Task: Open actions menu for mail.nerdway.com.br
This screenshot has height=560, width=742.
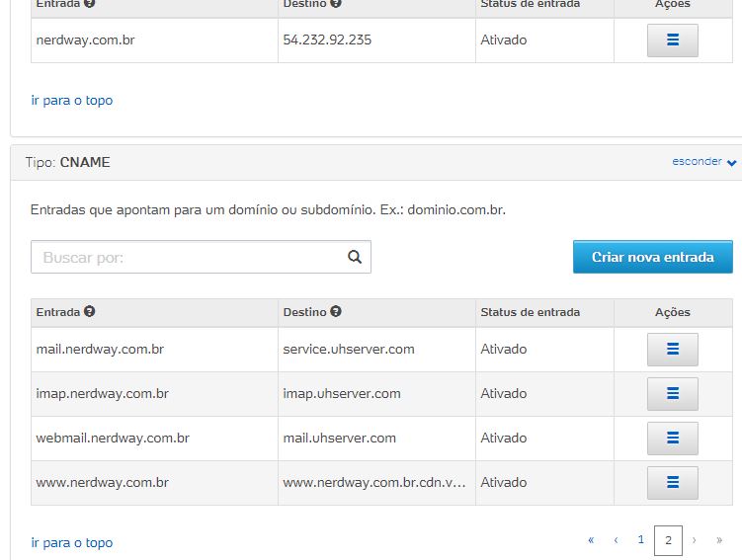Action: tap(673, 349)
